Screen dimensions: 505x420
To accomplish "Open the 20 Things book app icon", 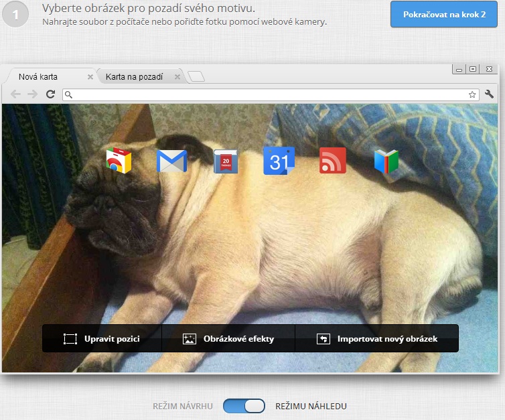I will 226,161.
